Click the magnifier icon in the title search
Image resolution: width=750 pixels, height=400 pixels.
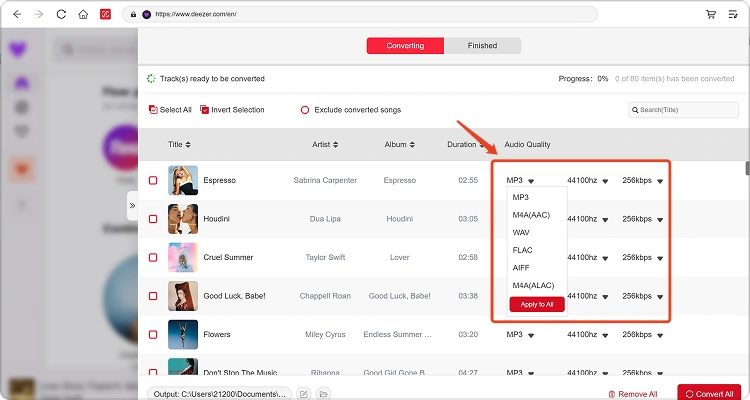635,110
